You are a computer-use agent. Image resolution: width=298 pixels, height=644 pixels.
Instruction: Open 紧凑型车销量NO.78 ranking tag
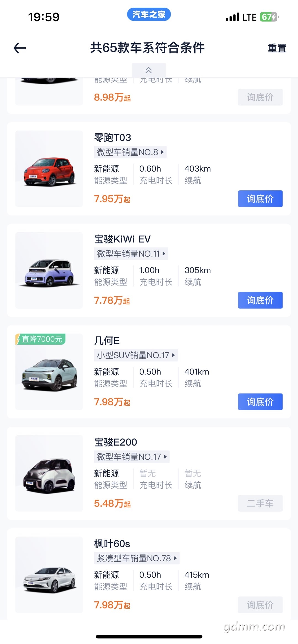click(x=137, y=558)
